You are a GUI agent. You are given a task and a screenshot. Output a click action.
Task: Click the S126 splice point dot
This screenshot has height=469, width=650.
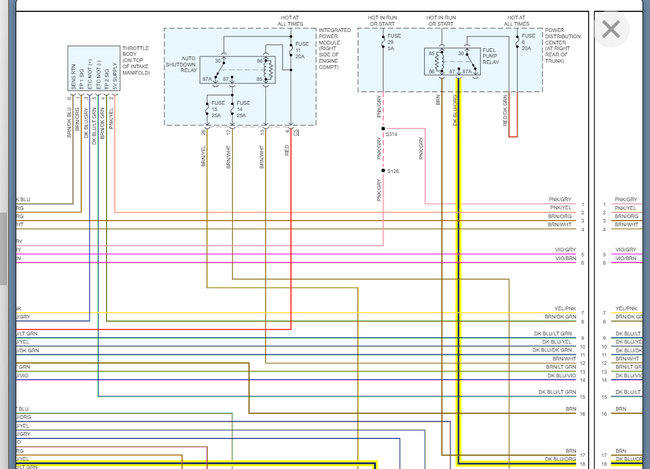coord(383,170)
